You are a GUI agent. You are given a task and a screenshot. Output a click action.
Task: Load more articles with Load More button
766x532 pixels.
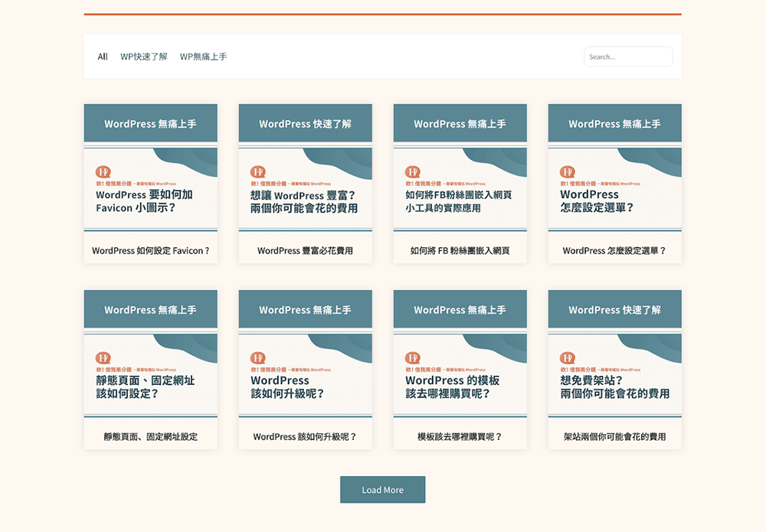[382, 490]
